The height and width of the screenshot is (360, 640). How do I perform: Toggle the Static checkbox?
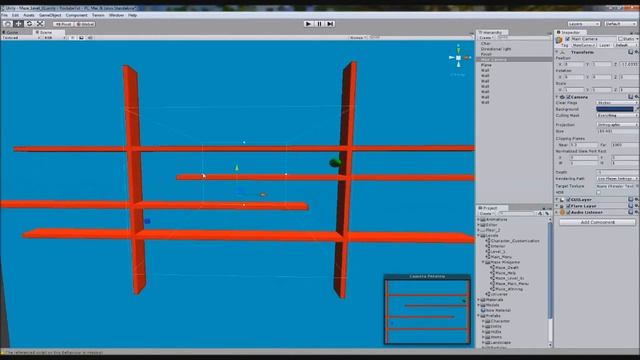click(x=620, y=39)
